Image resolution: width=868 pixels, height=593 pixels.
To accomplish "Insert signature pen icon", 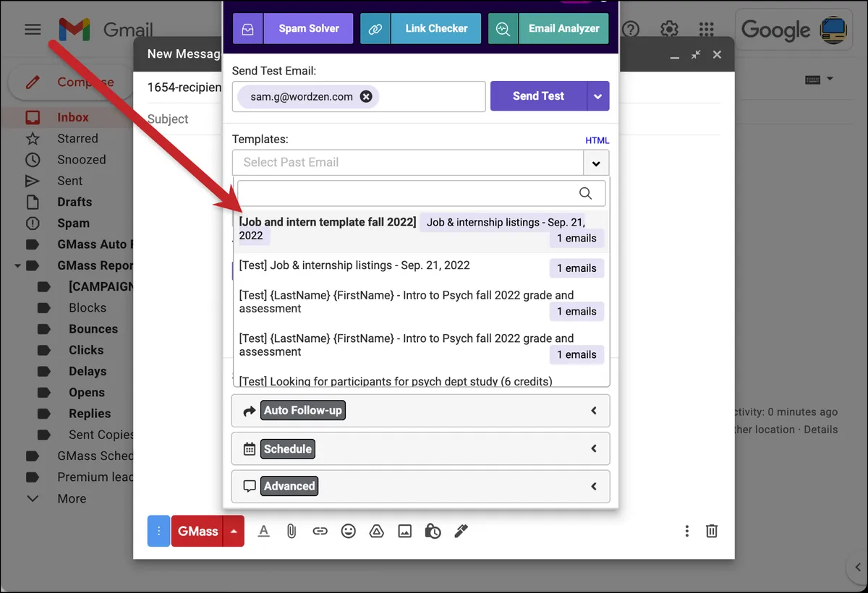I will pyautogui.click(x=461, y=531).
